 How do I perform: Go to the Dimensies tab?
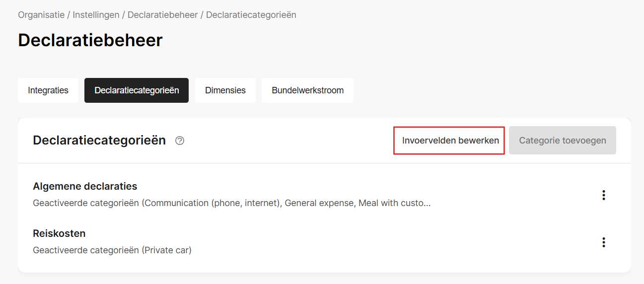point(225,90)
